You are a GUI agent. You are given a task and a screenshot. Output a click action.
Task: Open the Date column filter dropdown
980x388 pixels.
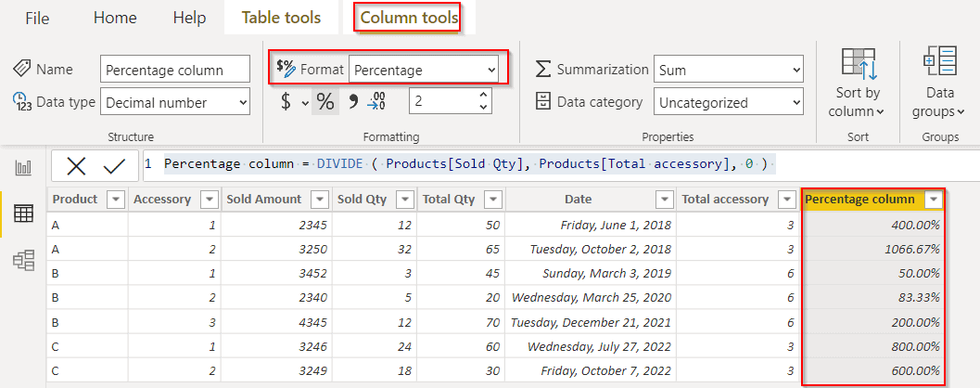pos(664,200)
